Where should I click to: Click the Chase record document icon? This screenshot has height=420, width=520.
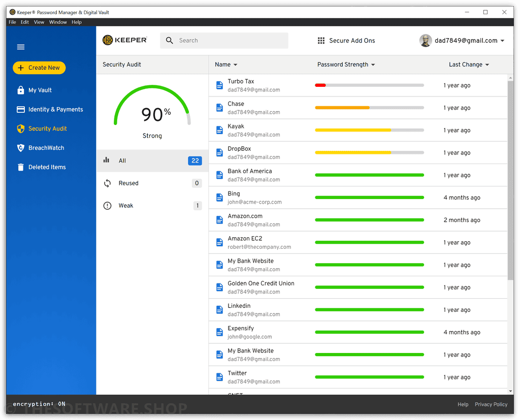coord(219,108)
